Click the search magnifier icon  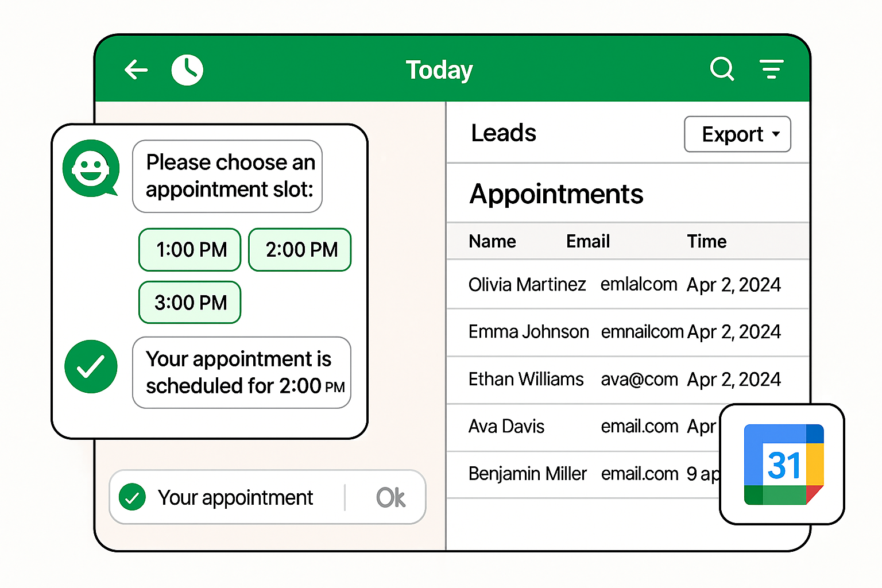click(722, 69)
